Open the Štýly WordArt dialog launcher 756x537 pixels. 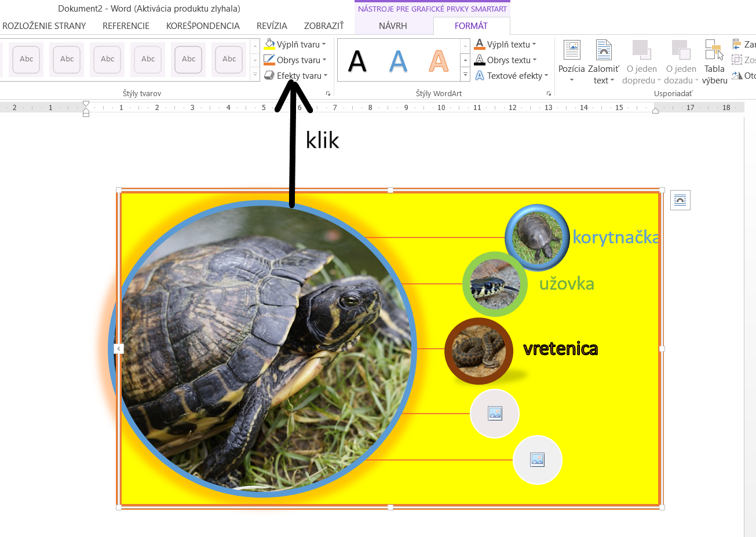[549, 93]
